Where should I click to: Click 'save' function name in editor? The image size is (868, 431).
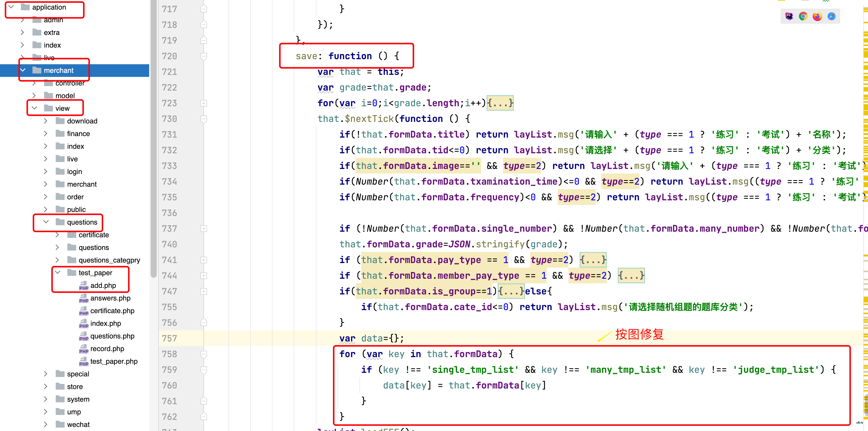(306, 56)
